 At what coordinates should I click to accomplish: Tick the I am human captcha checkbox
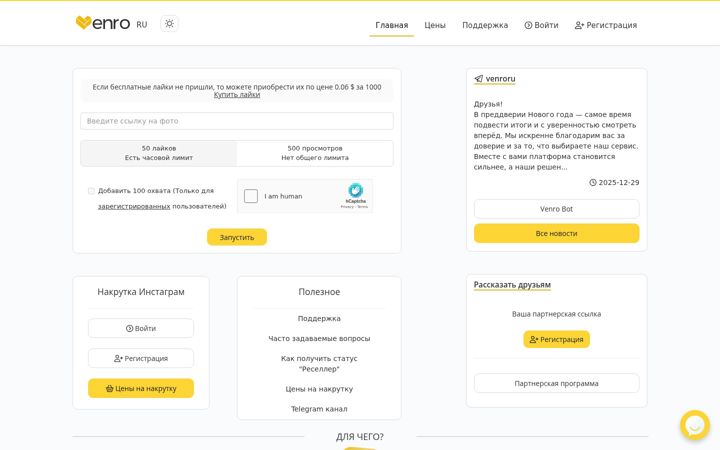pyautogui.click(x=251, y=196)
